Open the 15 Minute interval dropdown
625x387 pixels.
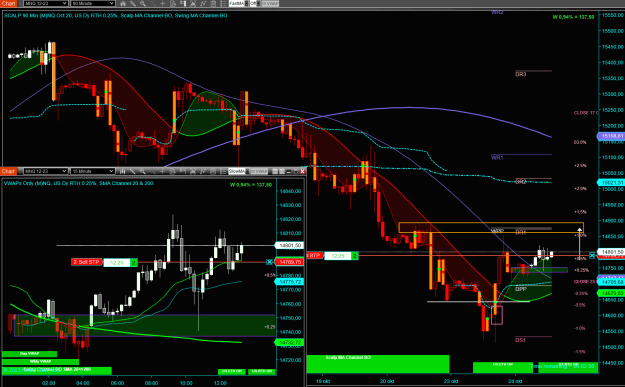93,171
